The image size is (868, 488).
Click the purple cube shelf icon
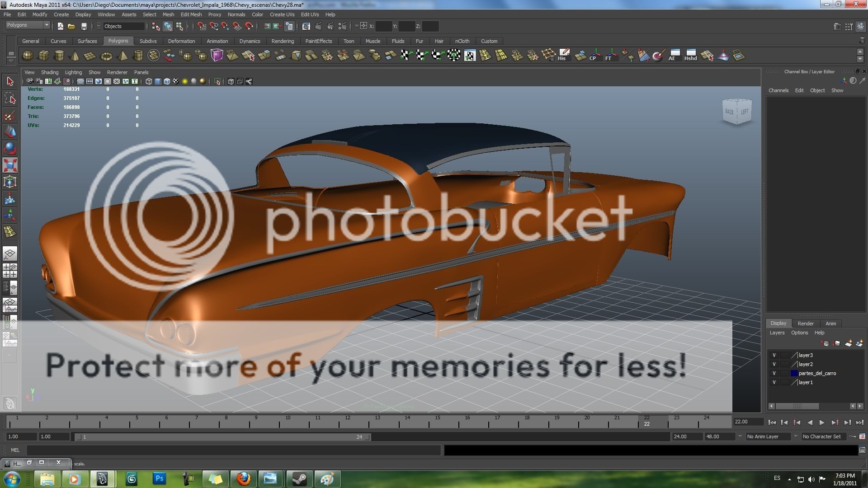click(x=217, y=56)
